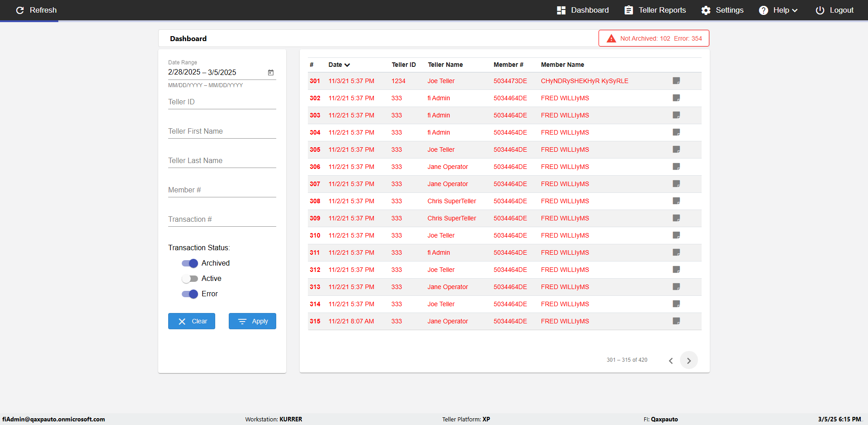
Task: Click Chris SuperTeller in row 308
Action: tap(452, 201)
